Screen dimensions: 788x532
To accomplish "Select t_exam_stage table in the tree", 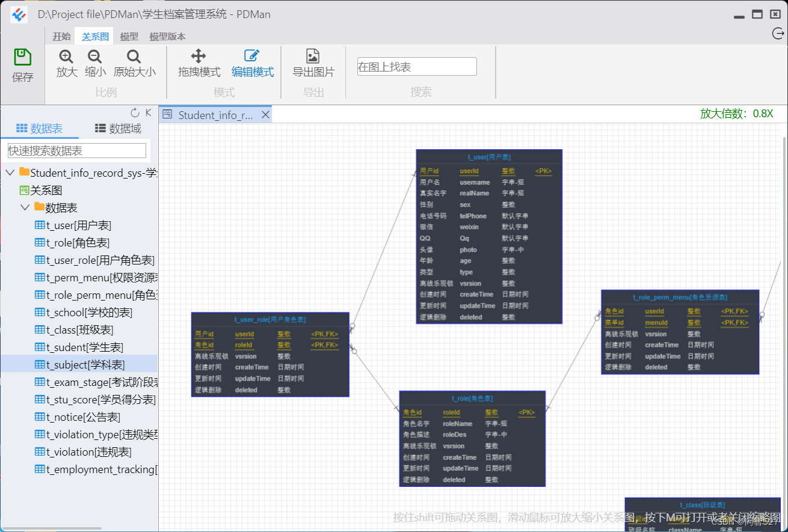I will tap(96, 382).
